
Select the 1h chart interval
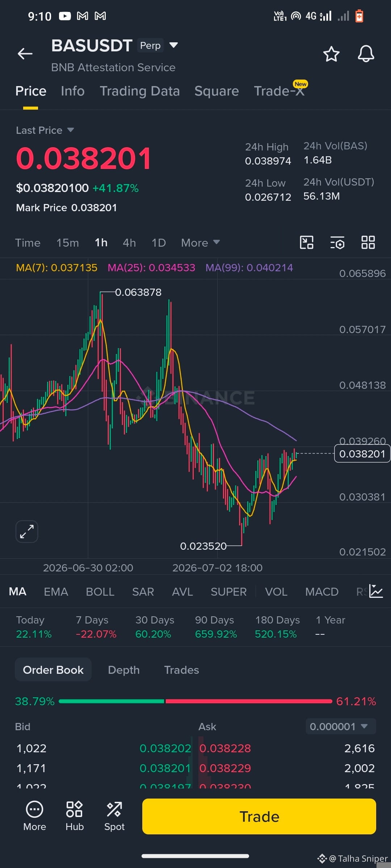(101, 243)
